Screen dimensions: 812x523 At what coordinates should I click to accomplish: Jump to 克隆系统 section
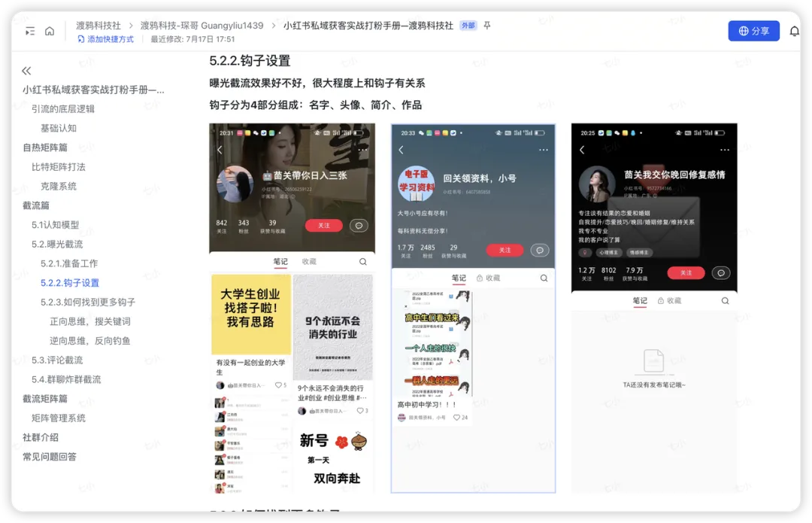(59, 186)
